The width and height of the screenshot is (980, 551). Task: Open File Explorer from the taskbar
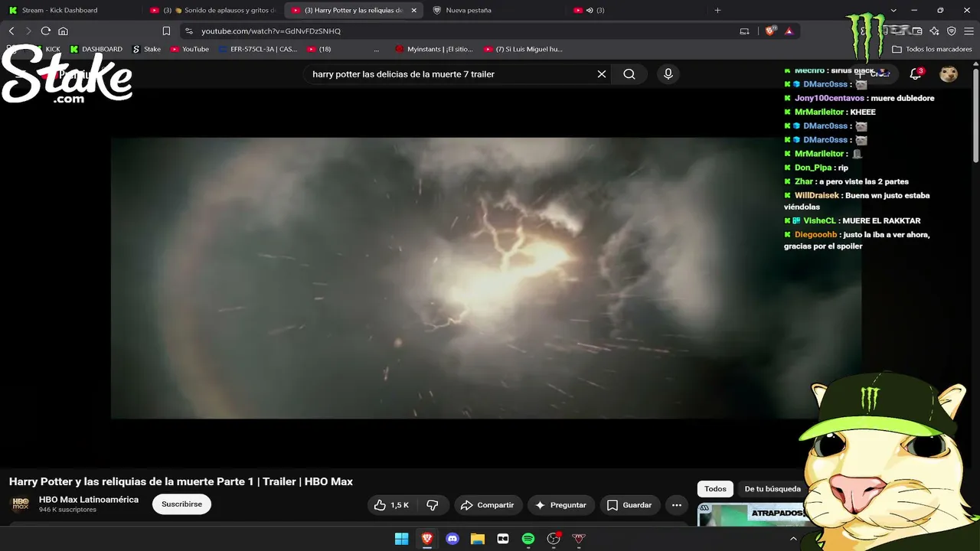click(x=478, y=539)
